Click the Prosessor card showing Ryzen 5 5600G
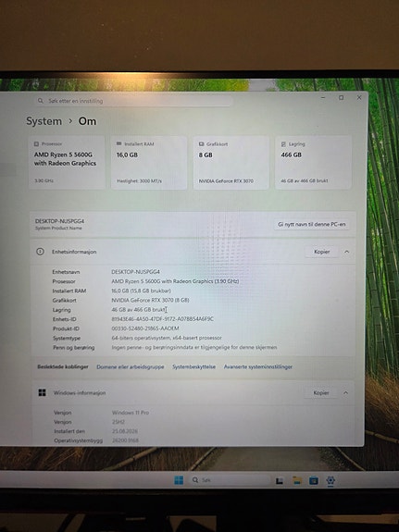 [67, 163]
